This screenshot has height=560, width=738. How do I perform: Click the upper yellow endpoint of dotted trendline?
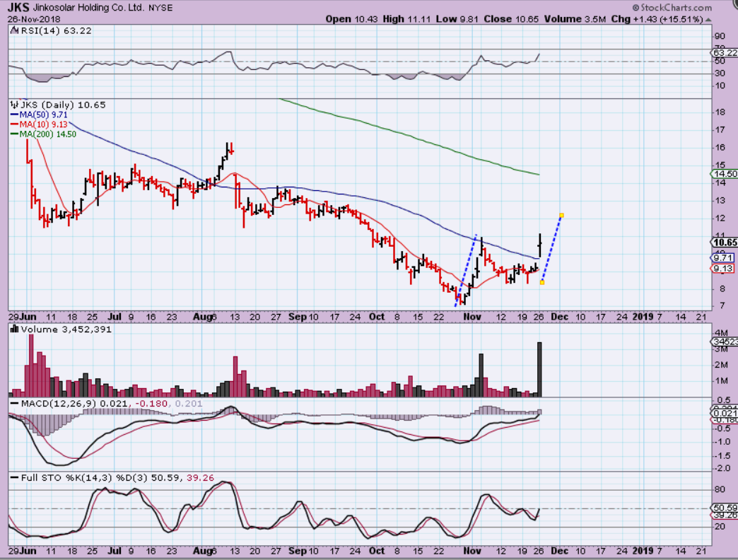(x=561, y=216)
